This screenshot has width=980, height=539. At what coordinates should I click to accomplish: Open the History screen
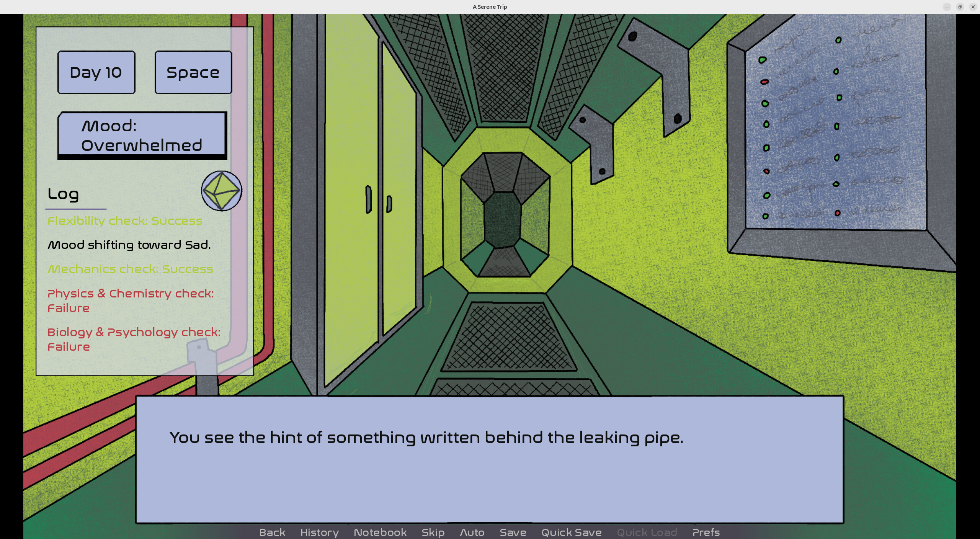pyautogui.click(x=319, y=532)
